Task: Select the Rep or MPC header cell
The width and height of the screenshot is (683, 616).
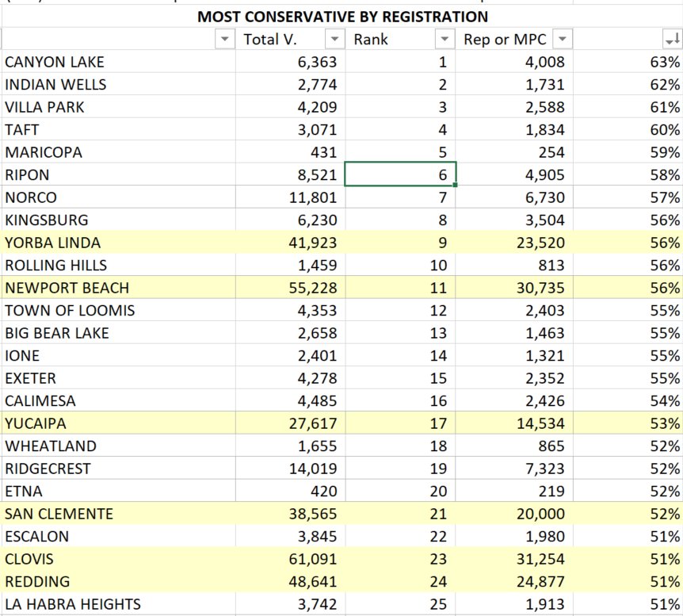Action: tap(514, 39)
